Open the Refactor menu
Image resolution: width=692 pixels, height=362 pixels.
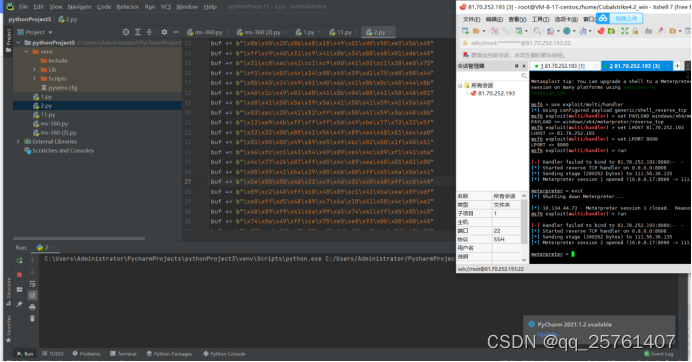point(128,7)
